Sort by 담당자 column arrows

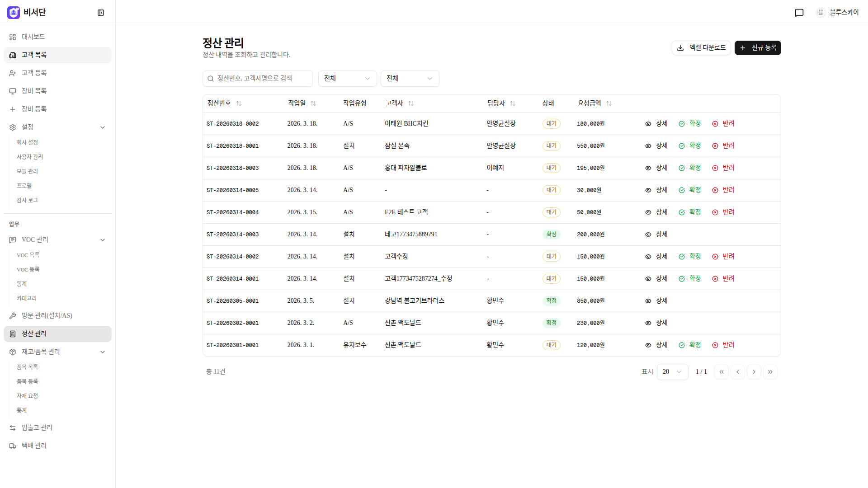coord(513,103)
